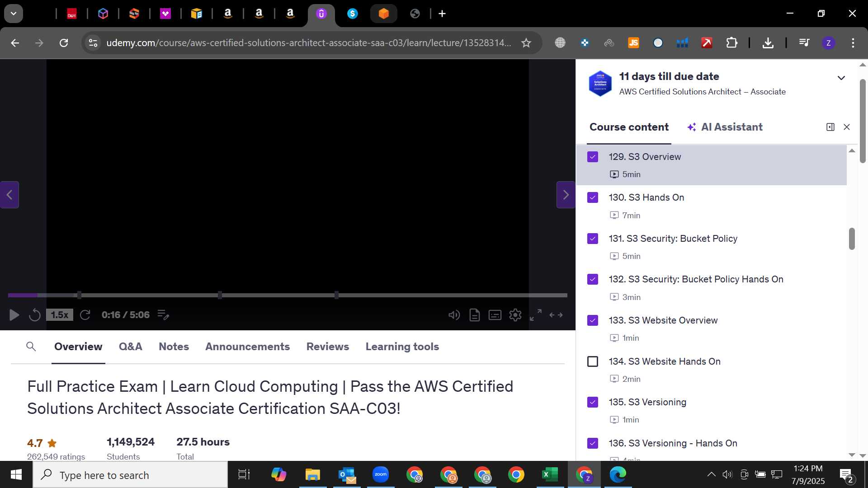Open the Reviews tab
The width and height of the screenshot is (868, 488).
point(328,347)
